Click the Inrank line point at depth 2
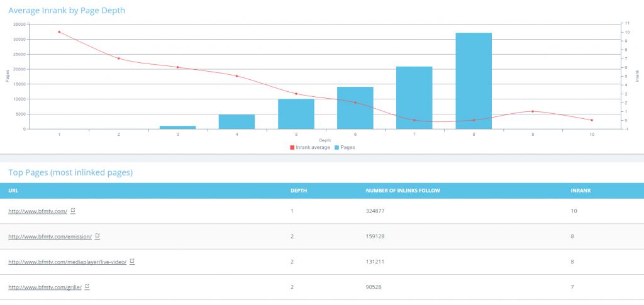 pyautogui.click(x=119, y=58)
